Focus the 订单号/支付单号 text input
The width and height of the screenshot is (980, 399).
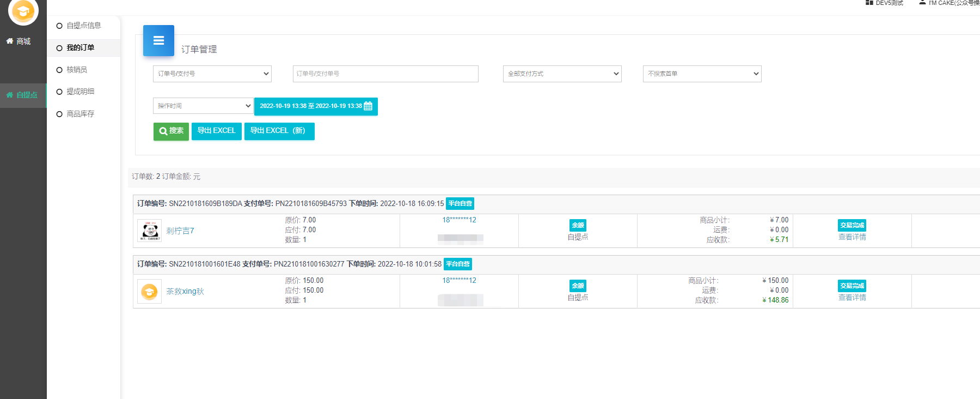(x=385, y=74)
